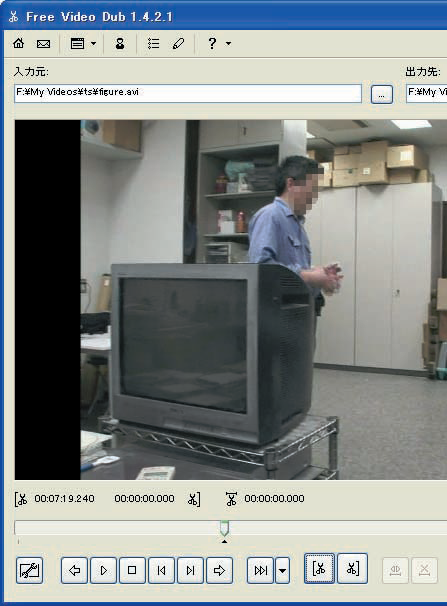Expand the window layout dropdown arrow
The image size is (447, 606).
click(x=93, y=44)
